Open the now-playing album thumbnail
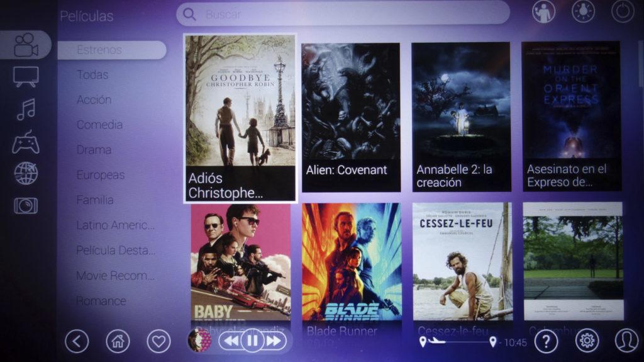Image resolution: width=644 pixels, height=362 pixels. pos(199,341)
